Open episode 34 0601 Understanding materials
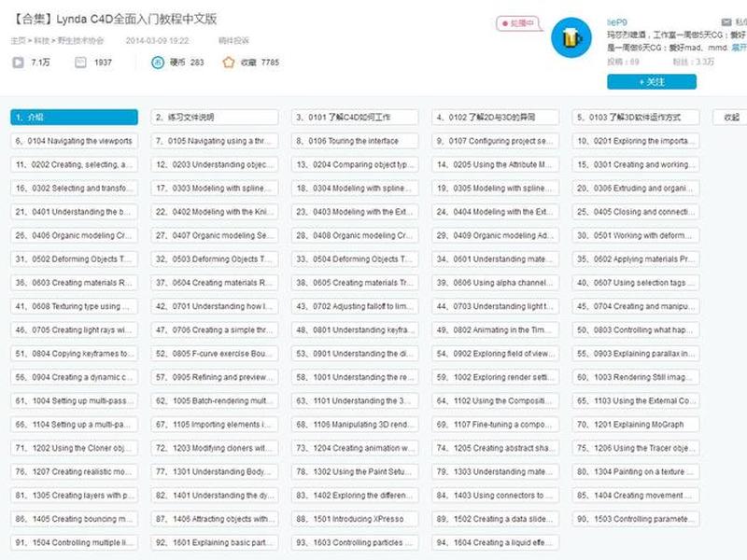This screenshot has height=560, width=747. point(496,259)
